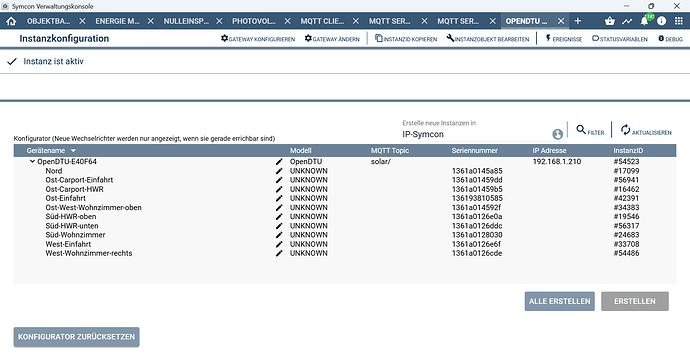
Task: Click the Seriennummer column header
Action: pyautogui.click(x=474, y=151)
